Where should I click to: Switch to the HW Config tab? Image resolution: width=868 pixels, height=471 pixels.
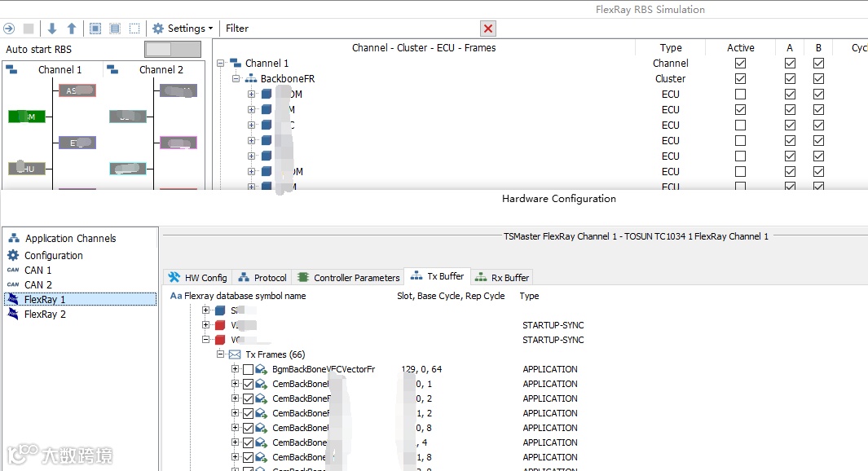[198, 277]
